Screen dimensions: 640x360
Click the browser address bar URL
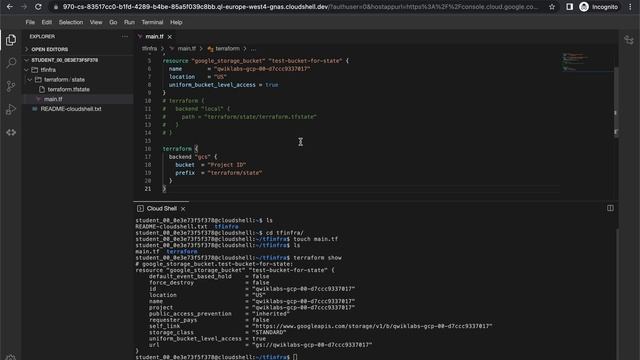click(x=300, y=7)
